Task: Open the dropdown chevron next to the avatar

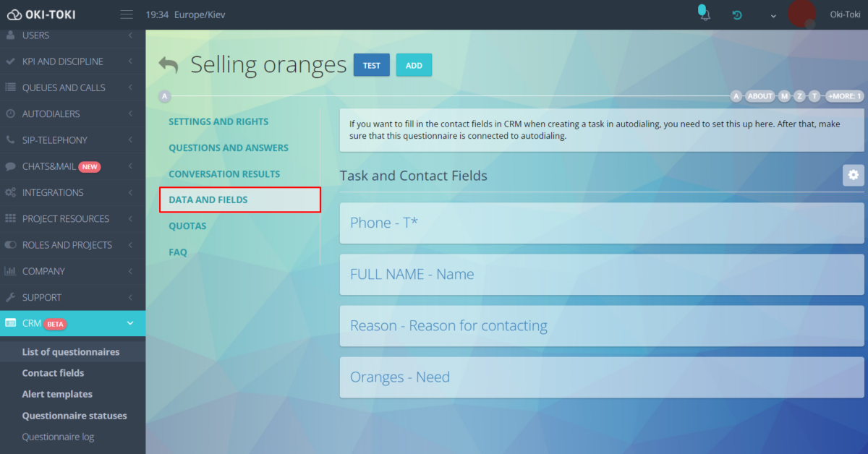Action: [773, 15]
